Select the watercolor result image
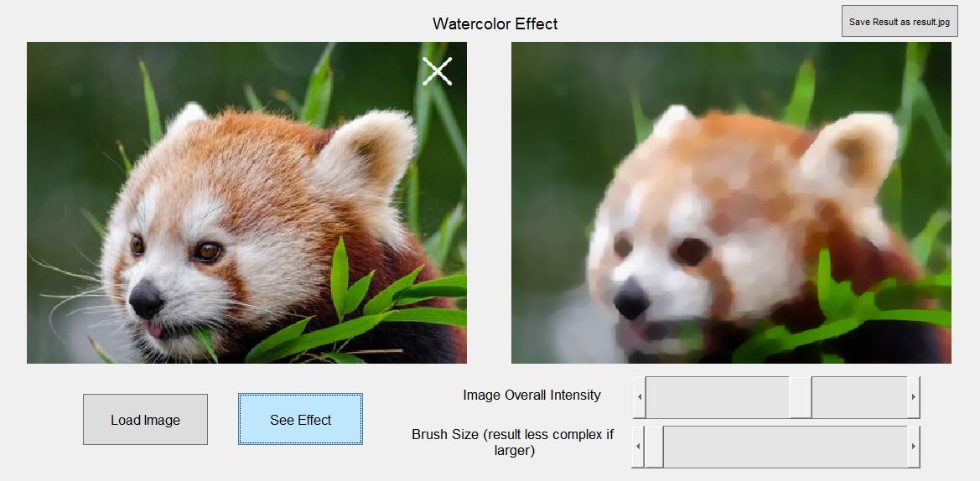 pyautogui.click(x=731, y=203)
